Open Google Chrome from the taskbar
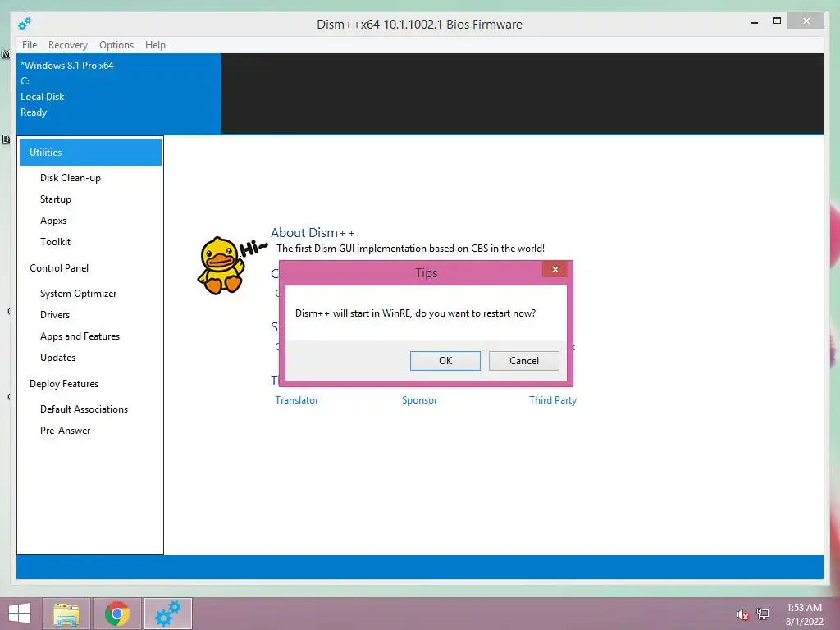This screenshot has height=630, width=840. coord(117,614)
